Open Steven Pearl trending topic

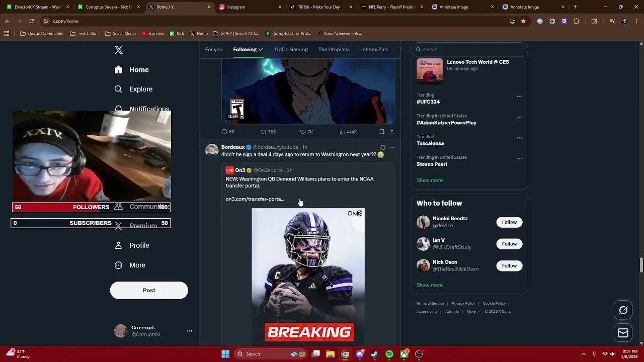coord(432,164)
